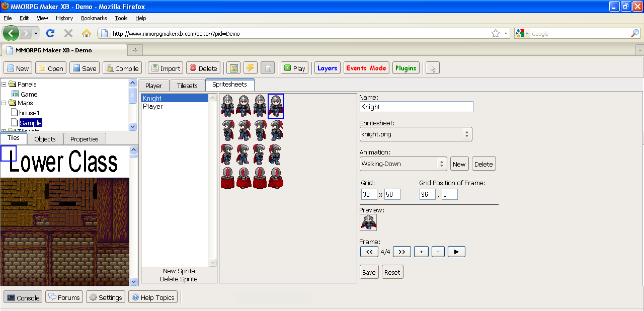Select the cursor pointer tool icon
Screen dimensions: 644x311
tap(433, 68)
